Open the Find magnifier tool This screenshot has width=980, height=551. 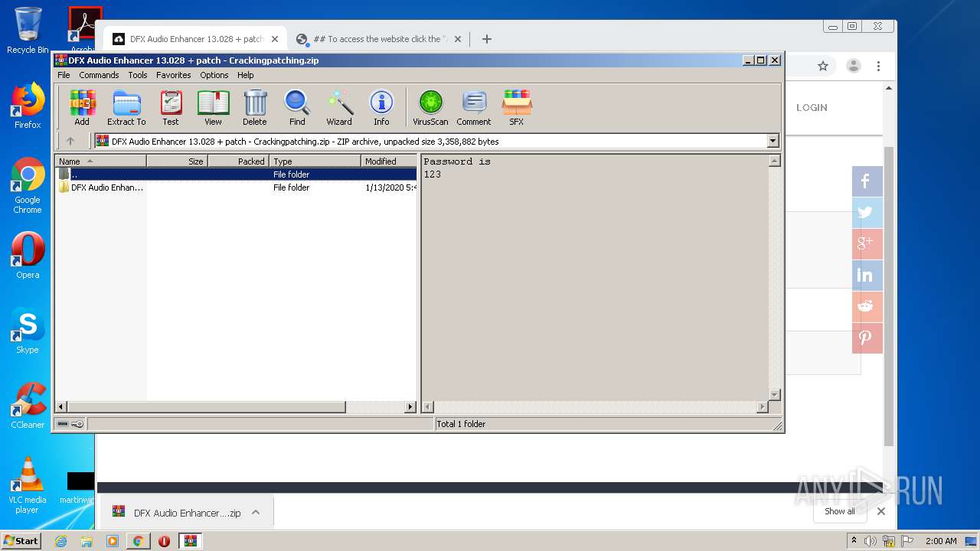pyautogui.click(x=297, y=108)
